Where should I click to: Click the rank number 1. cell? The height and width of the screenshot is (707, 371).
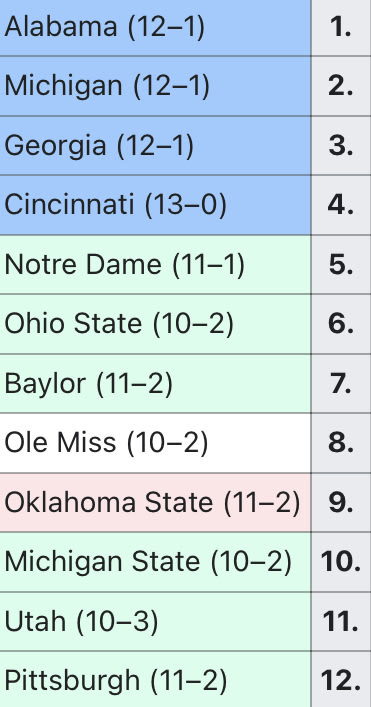pyautogui.click(x=341, y=28)
